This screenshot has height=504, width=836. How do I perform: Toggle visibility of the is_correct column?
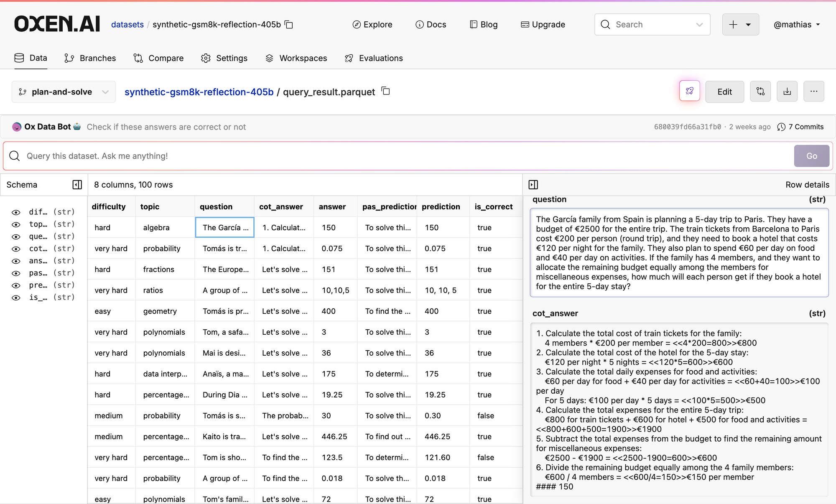coord(16,298)
